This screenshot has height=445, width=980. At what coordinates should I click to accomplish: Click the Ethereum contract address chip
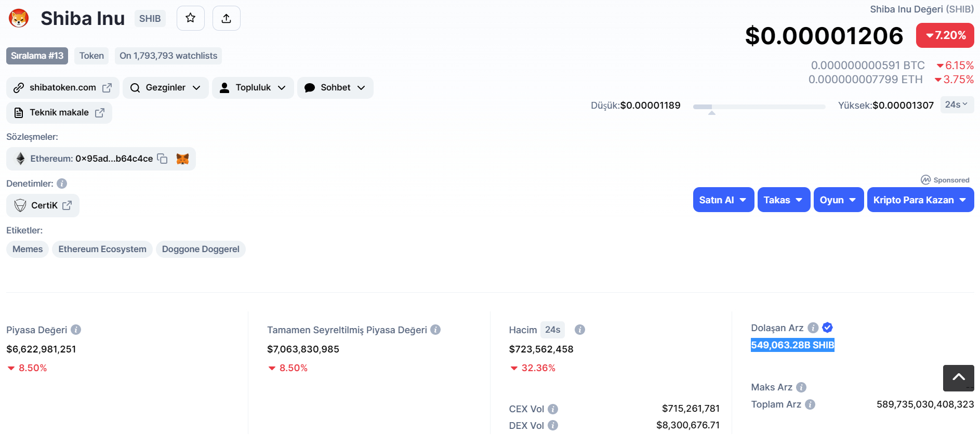pyautogui.click(x=101, y=159)
